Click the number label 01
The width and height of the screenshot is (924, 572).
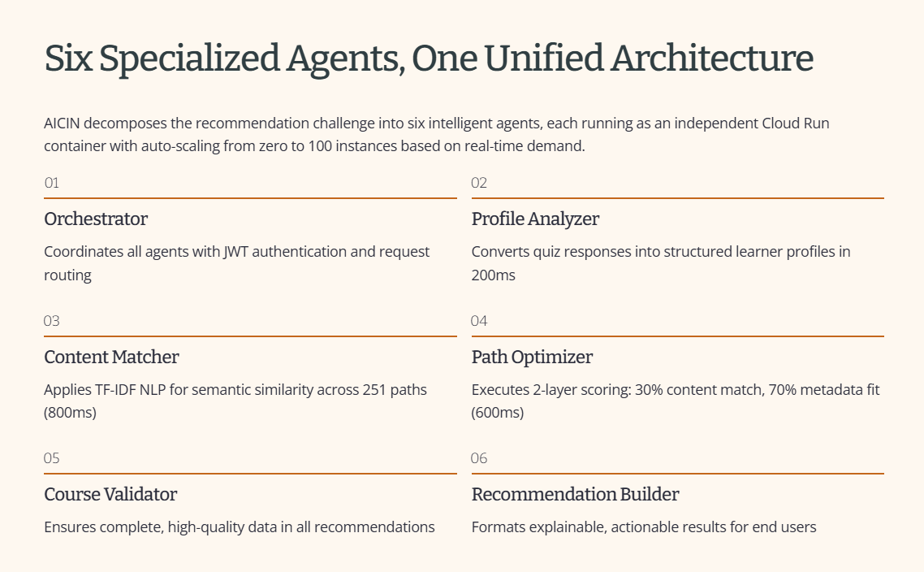pyautogui.click(x=52, y=183)
